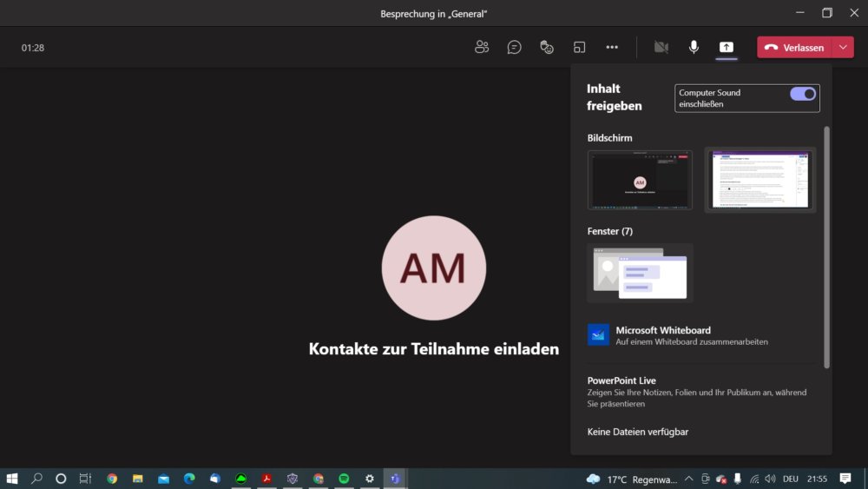Open the breakout rooms icon

point(579,47)
